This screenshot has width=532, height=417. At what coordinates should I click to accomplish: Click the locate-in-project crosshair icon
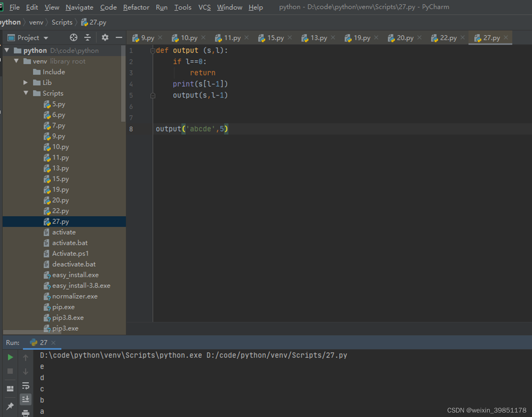tap(73, 38)
